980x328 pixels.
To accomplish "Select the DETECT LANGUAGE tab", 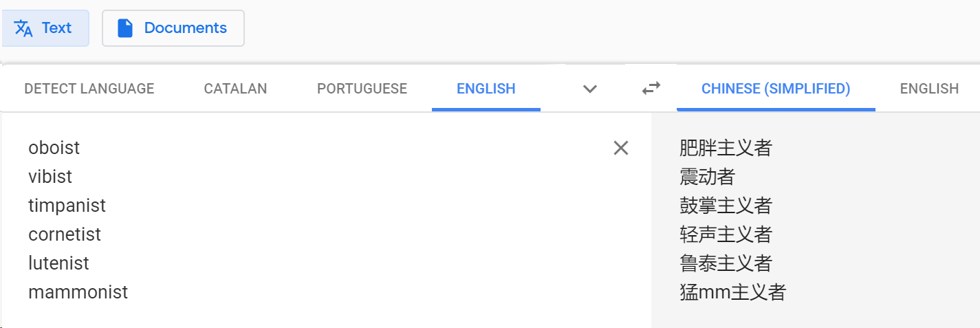I will click(89, 89).
